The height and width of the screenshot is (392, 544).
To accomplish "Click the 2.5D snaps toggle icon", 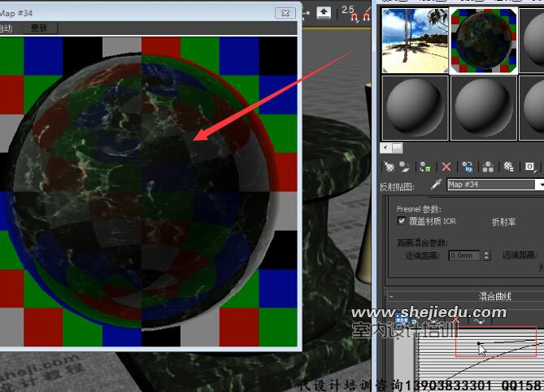I will (x=349, y=13).
